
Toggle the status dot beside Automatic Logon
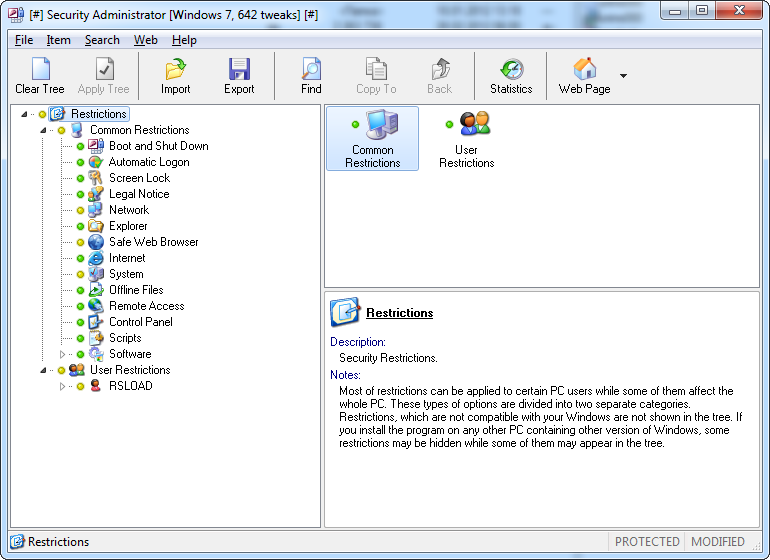[81, 162]
